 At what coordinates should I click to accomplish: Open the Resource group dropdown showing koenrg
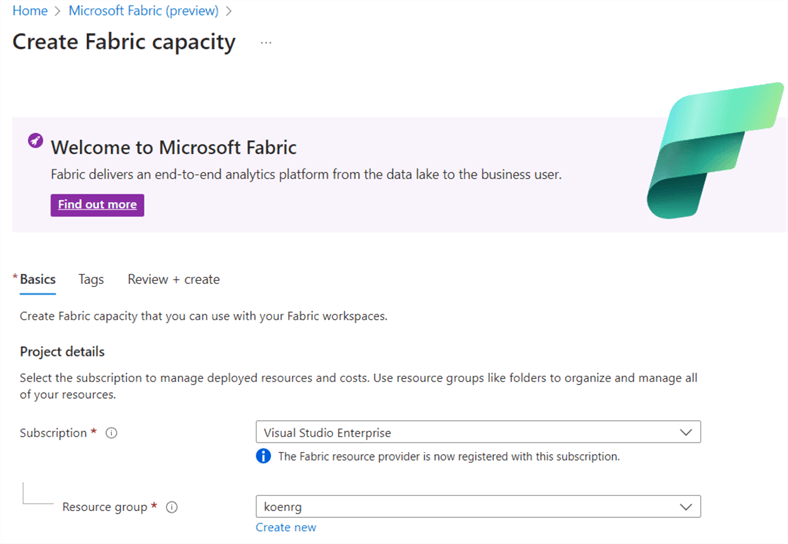pos(478,507)
